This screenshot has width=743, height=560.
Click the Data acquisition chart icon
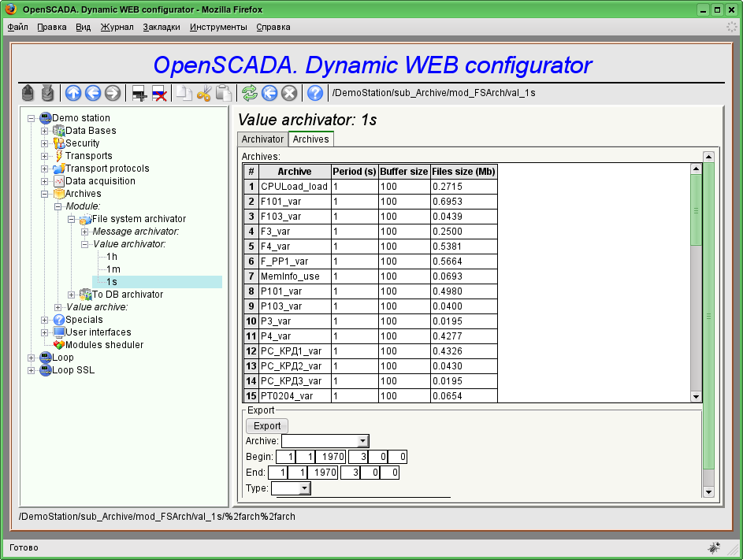59,181
